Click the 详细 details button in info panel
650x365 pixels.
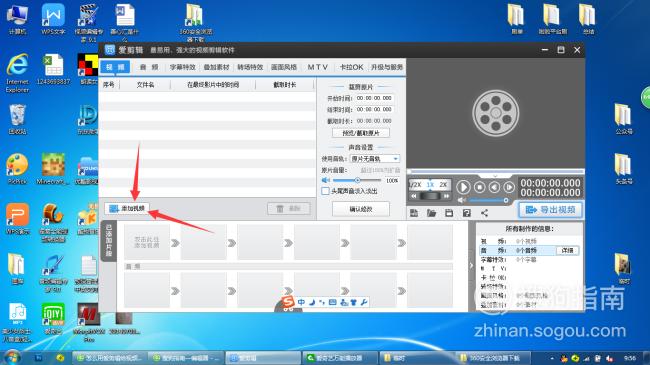(x=567, y=251)
